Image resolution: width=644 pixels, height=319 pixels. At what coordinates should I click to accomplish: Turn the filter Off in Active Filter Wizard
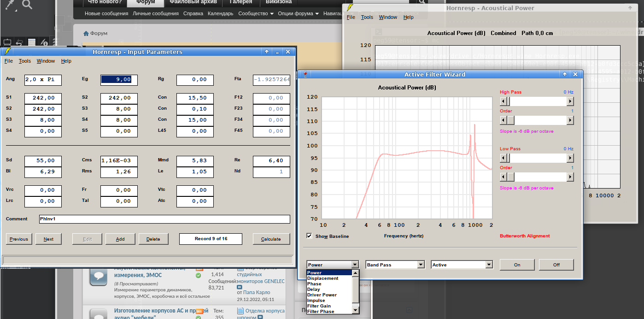point(556,265)
